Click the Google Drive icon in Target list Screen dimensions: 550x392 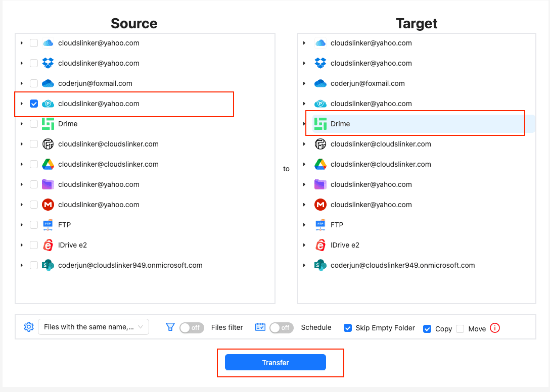(x=320, y=164)
